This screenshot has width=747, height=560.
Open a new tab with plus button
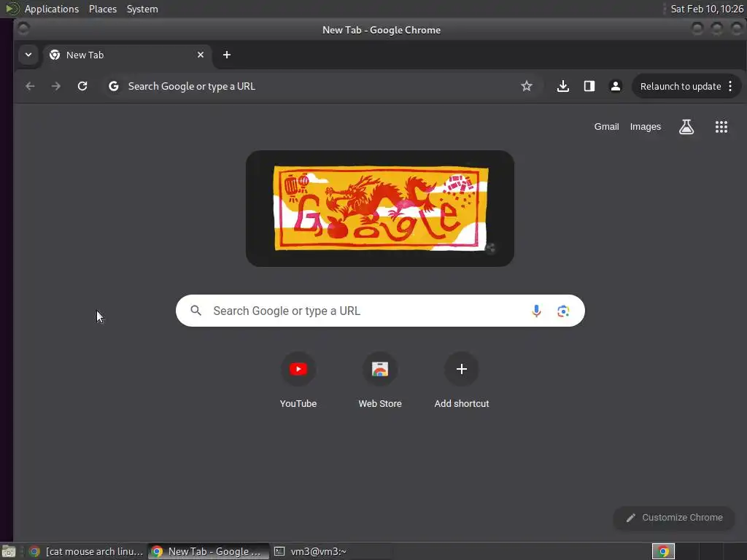pos(227,55)
